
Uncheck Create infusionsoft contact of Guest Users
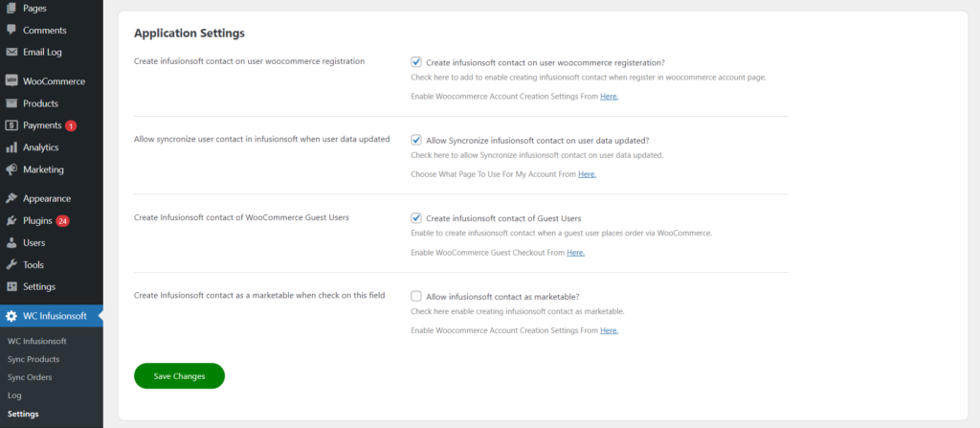tap(416, 217)
